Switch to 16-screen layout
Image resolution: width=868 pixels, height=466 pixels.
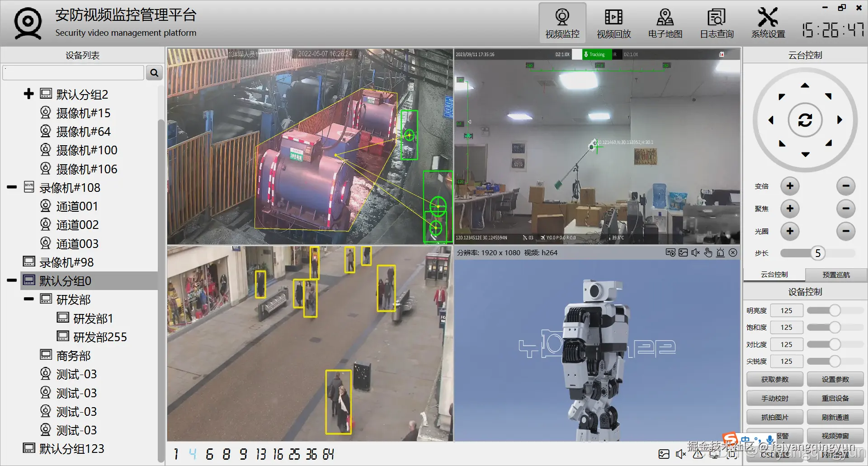click(x=278, y=454)
